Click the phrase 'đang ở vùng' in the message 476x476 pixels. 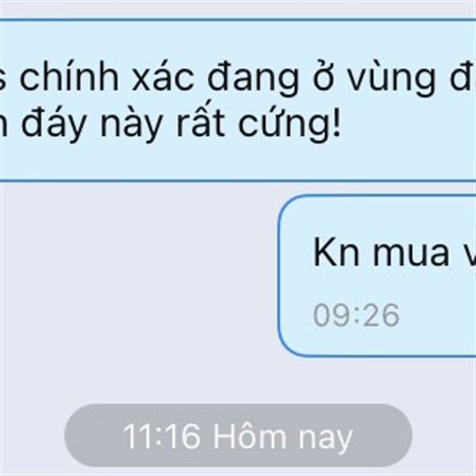tap(321, 79)
